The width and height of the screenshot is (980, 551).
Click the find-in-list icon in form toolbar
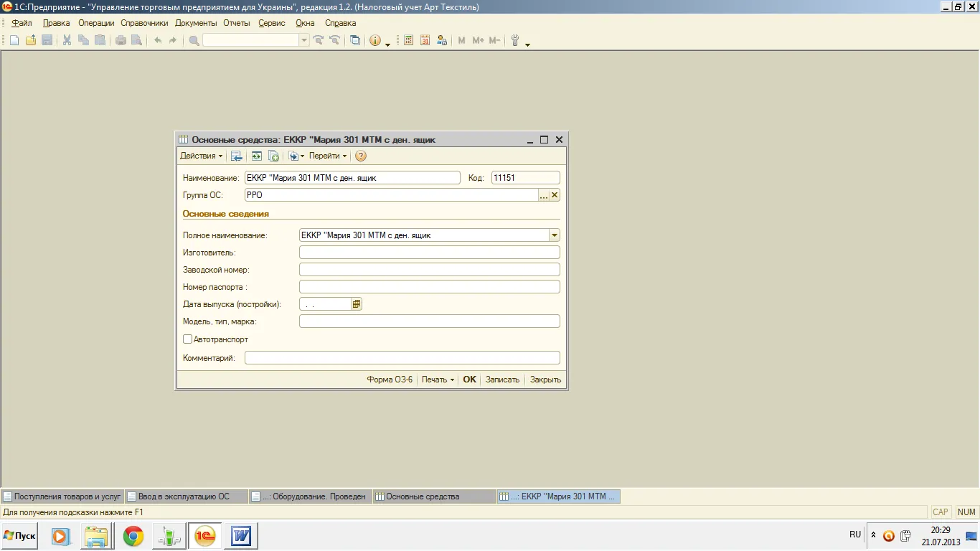coord(236,156)
